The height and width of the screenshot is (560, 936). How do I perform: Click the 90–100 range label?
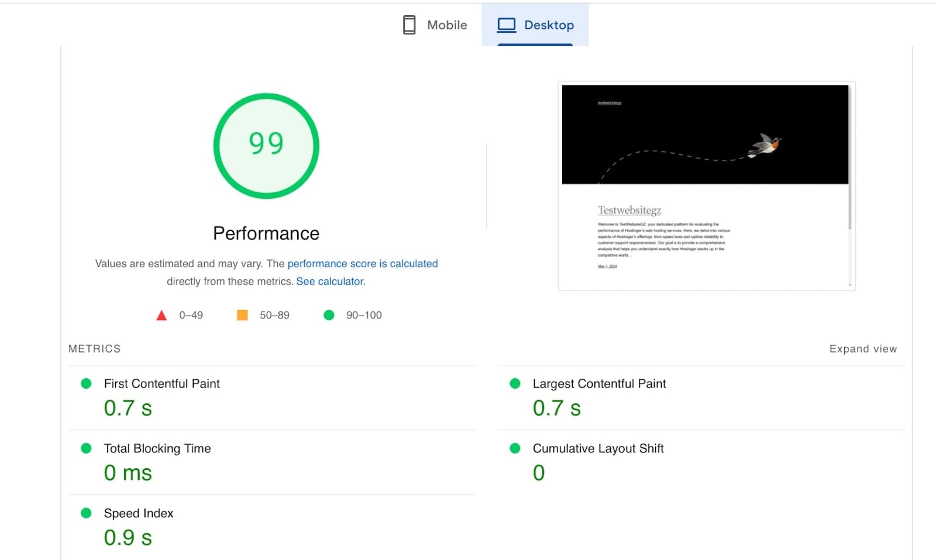click(x=364, y=315)
